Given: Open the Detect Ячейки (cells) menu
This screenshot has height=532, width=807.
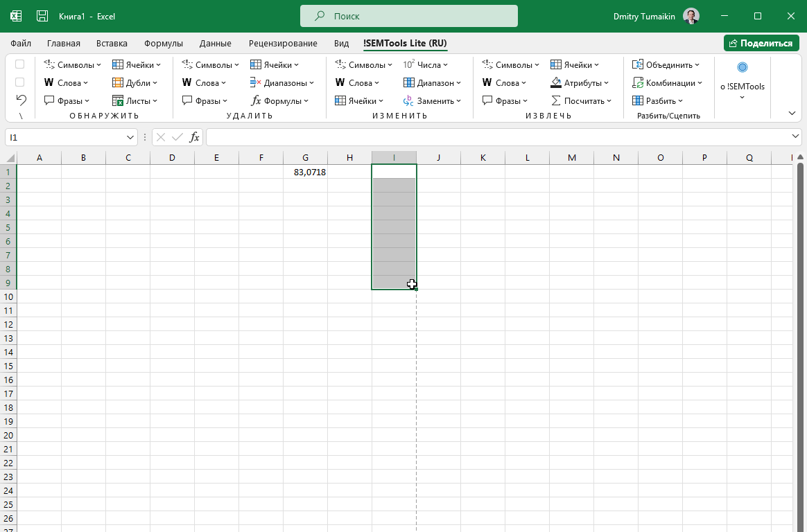Looking at the screenshot, I should [137, 64].
